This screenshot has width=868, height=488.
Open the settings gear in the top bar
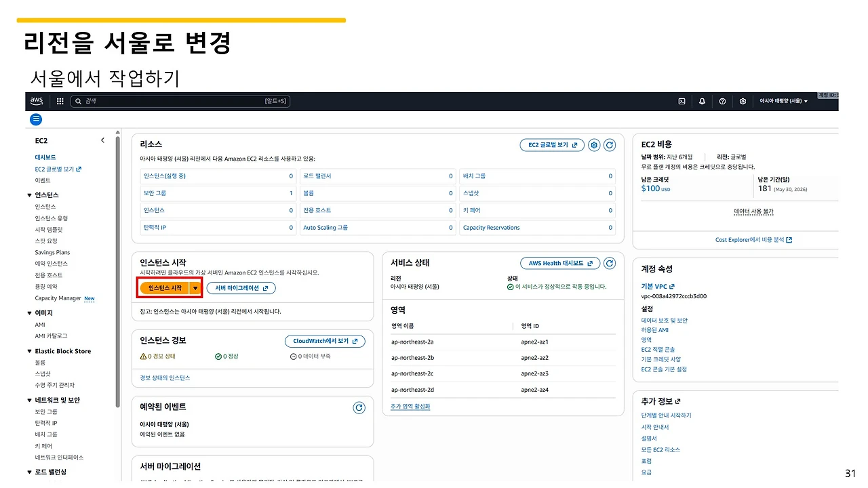click(x=743, y=101)
